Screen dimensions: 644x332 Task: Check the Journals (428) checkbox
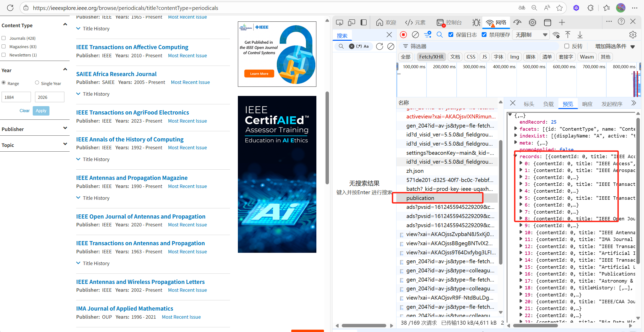click(x=4, y=38)
